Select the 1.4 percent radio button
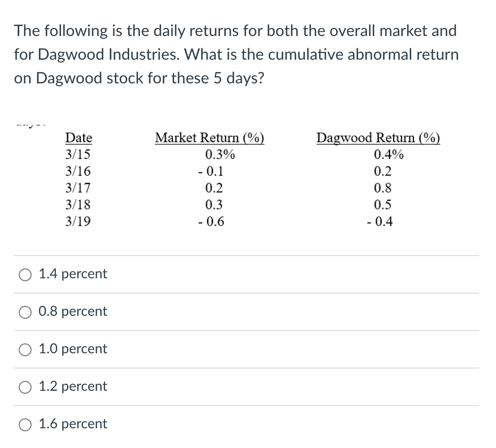Screen dimensions: 496x448 [25, 274]
